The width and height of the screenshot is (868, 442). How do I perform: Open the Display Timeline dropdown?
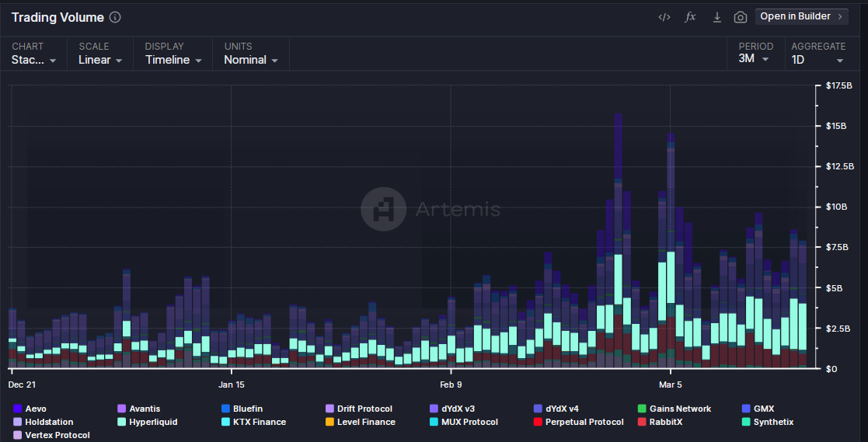pyautogui.click(x=173, y=54)
